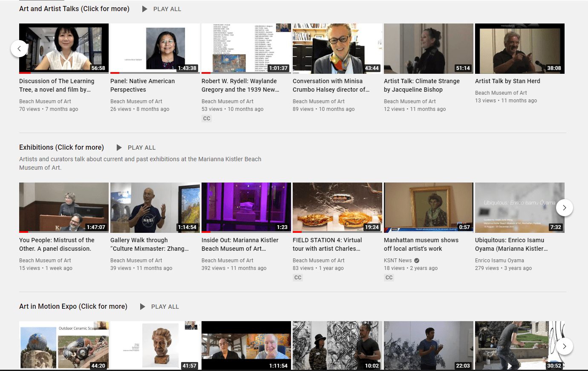The image size is (588, 371).
Task: Open Enrico Isamu Oyama channel link
Action: tap(499, 261)
